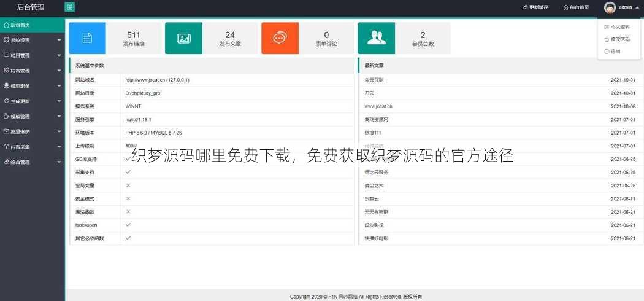Click the refresh icon of 生成更新
The height and width of the screenshot is (301, 644).
[x=6, y=101]
